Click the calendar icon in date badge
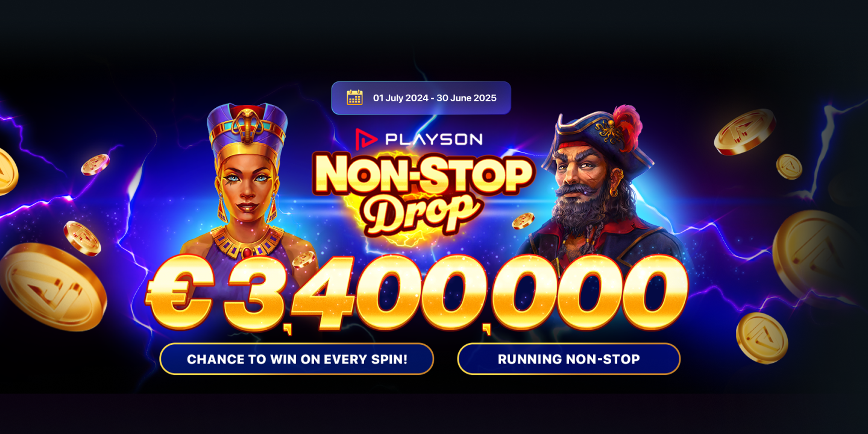This screenshot has height=434, width=868. pyautogui.click(x=354, y=97)
